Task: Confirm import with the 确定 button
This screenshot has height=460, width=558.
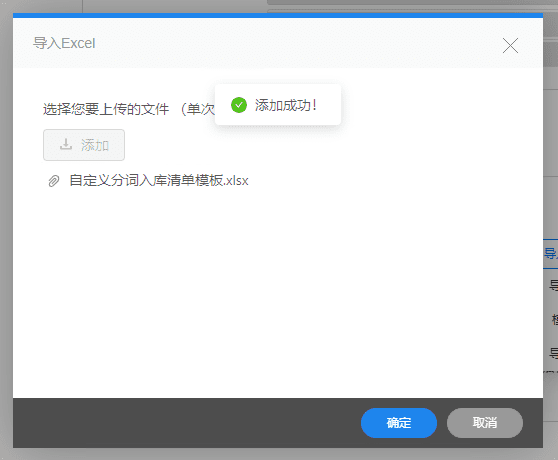Action: point(399,423)
